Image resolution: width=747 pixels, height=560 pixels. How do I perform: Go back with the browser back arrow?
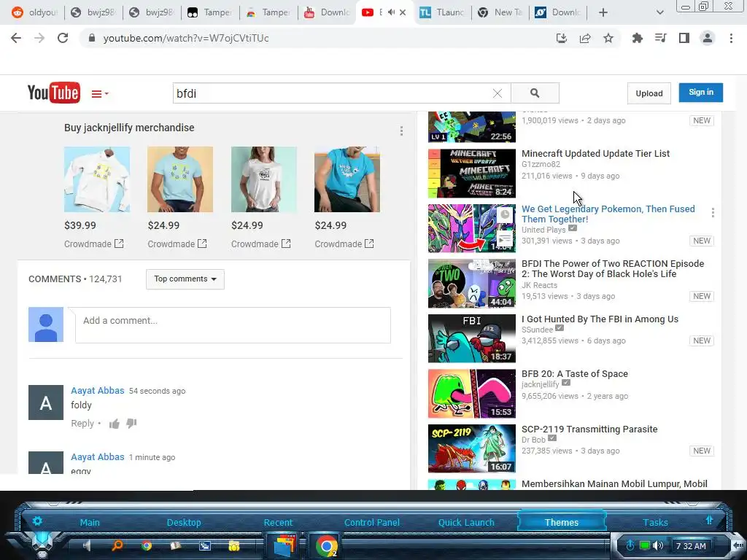pos(16,38)
